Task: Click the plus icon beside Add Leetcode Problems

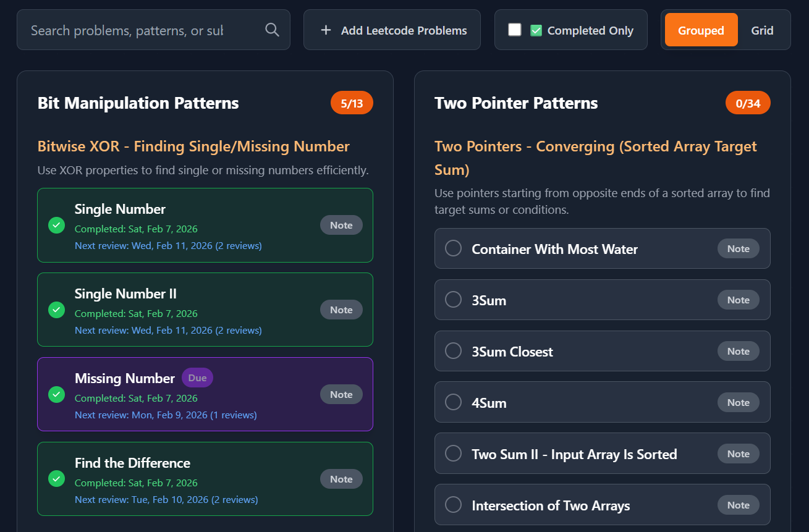Action: click(x=326, y=30)
